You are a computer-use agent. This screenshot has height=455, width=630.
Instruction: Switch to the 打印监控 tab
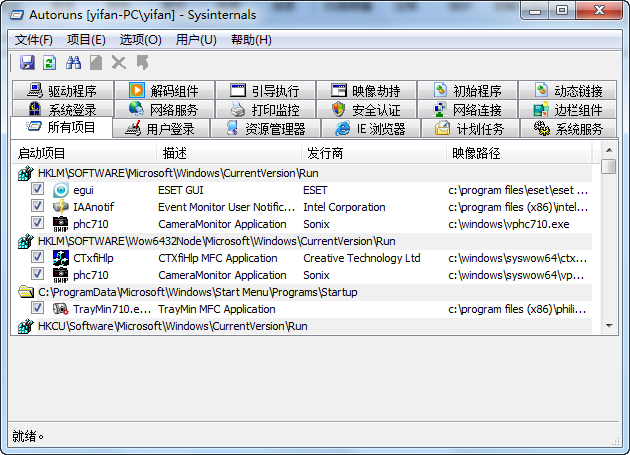(266, 109)
